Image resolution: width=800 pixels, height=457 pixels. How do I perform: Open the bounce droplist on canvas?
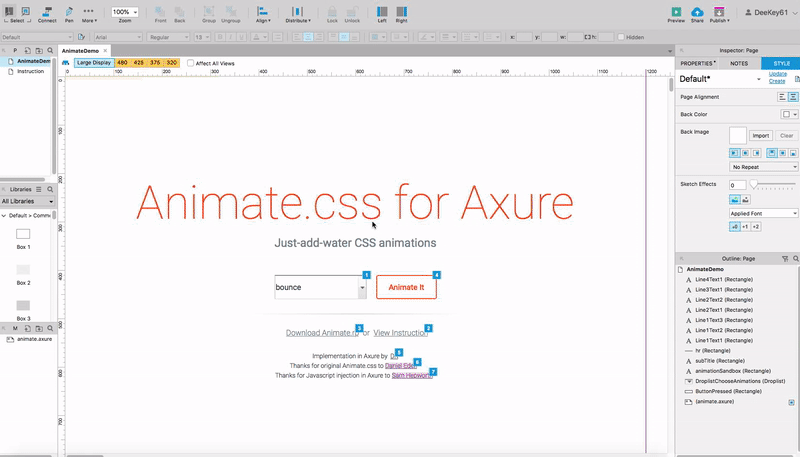pos(320,287)
